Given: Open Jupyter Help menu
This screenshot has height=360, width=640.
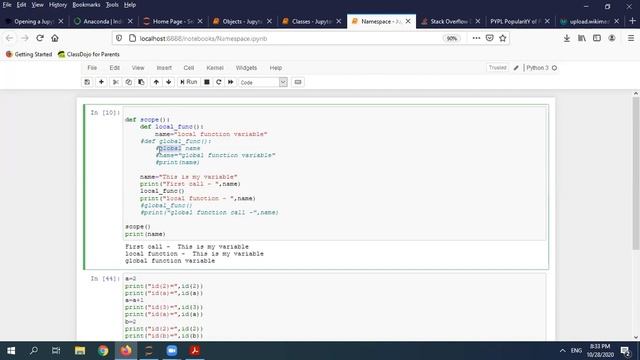Looking at the screenshot, I should tap(276, 68).
